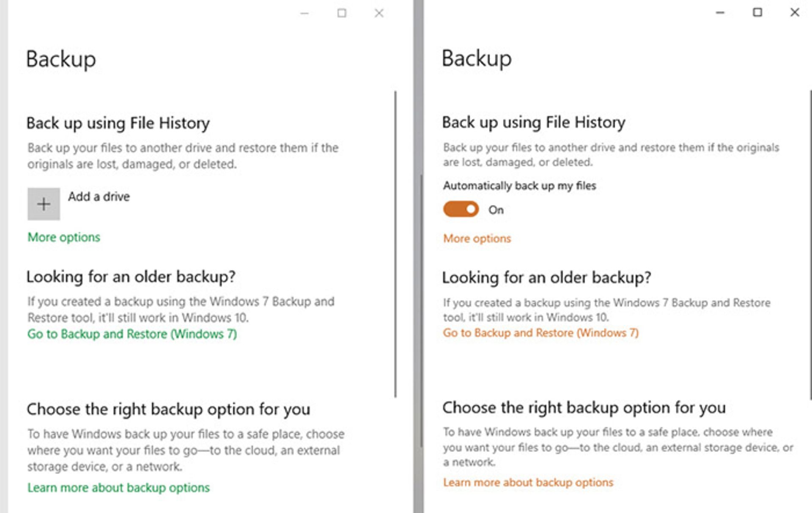812x513 pixels.
Task: Maximize the right Backup window
Action: [757, 13]
